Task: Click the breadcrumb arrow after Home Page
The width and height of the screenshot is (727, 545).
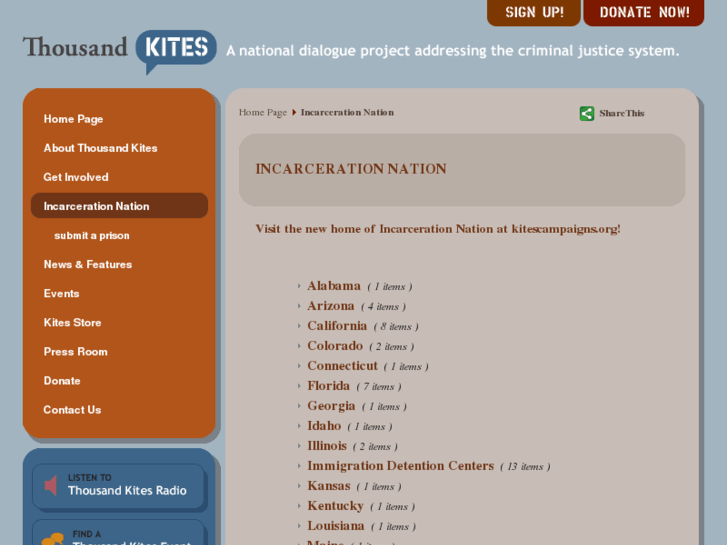Action: 294,112
